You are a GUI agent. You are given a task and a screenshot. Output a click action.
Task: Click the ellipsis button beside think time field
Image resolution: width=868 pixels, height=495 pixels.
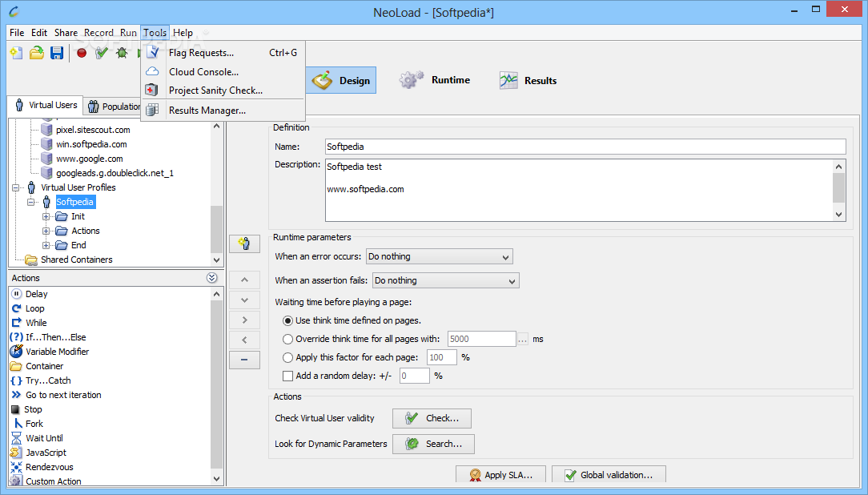point(523,340)
